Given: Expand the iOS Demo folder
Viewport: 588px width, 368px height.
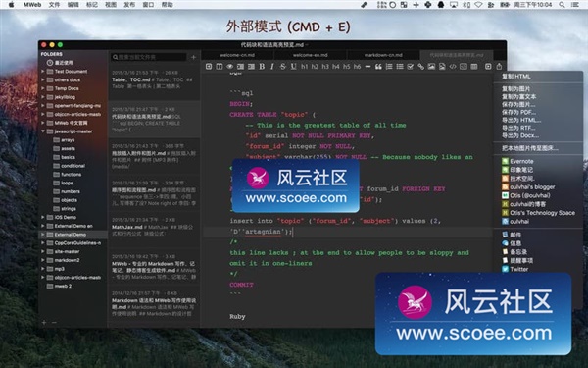Looking at the screenshot, I should [43, 217].
